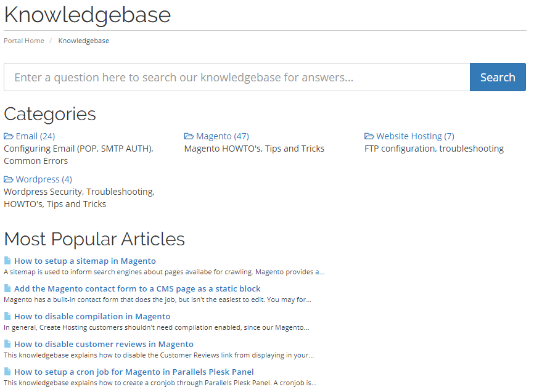This screenshot has height=392, width=534.
Task: Click document icon next to contact form article
Action: 7,288
